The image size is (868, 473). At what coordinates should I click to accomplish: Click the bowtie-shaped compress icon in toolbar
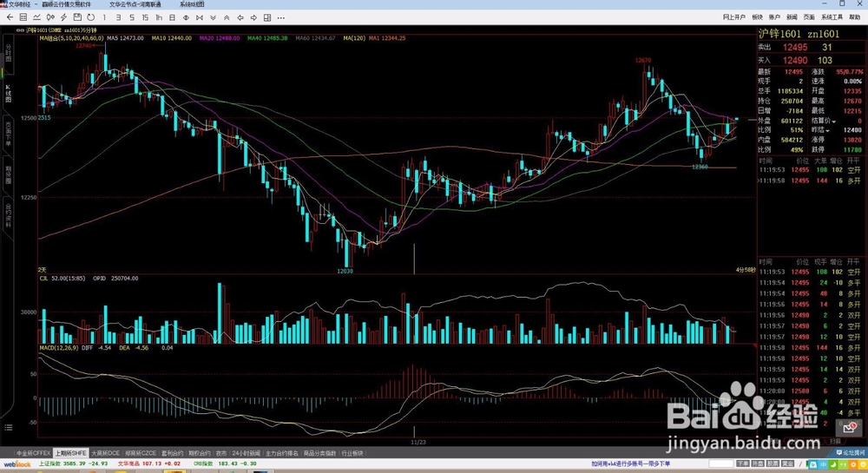click(x=200, y=17)
